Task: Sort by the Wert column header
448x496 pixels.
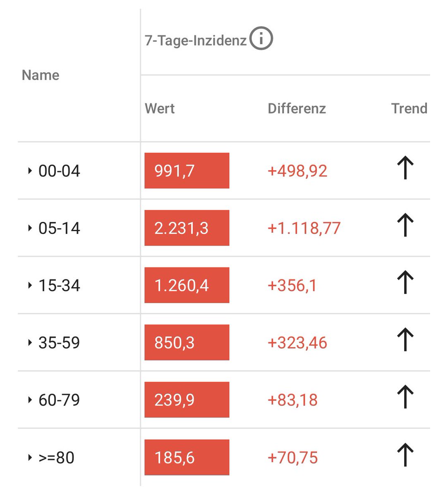Action: 160,108
